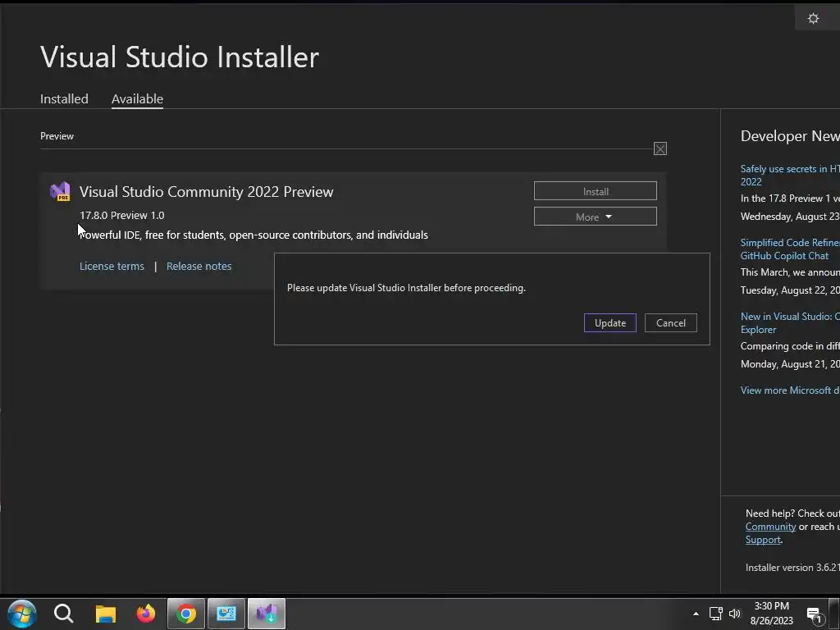Click Cancel in the update prompt
The width and height of the screenshot is (840, 630).
(x=671, y=323)
